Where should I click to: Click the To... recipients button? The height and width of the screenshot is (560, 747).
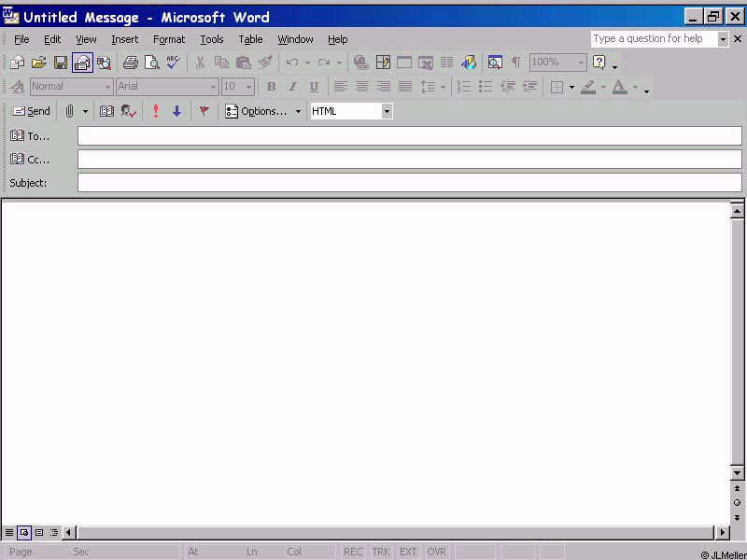[30, 136]
